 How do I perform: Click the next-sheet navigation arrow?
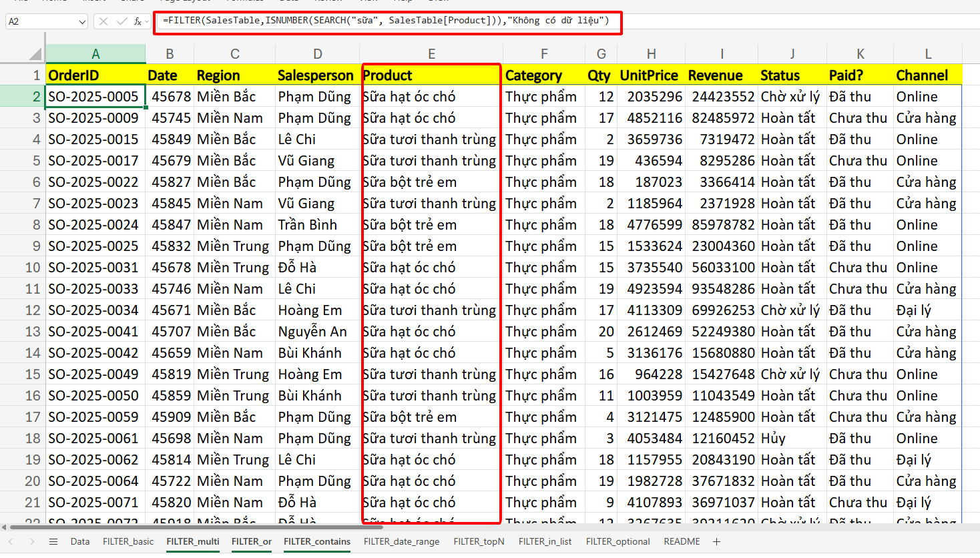[x=32, y=542]
